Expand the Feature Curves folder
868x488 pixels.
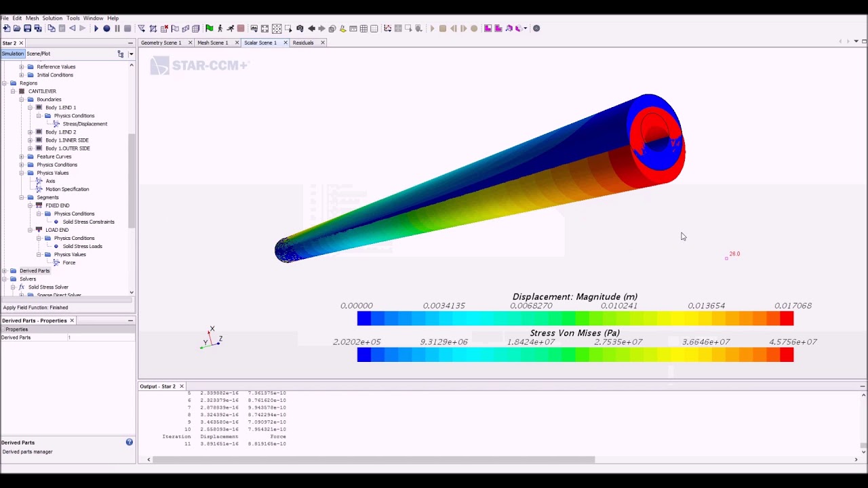click(22, 157)
